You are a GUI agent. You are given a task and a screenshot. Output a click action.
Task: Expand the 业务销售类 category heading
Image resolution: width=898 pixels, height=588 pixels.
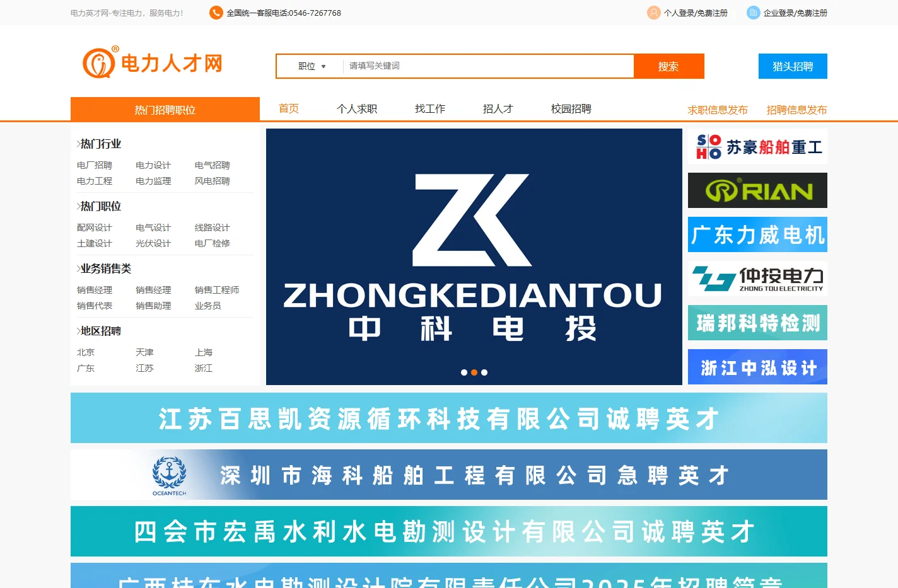(104, 268)
